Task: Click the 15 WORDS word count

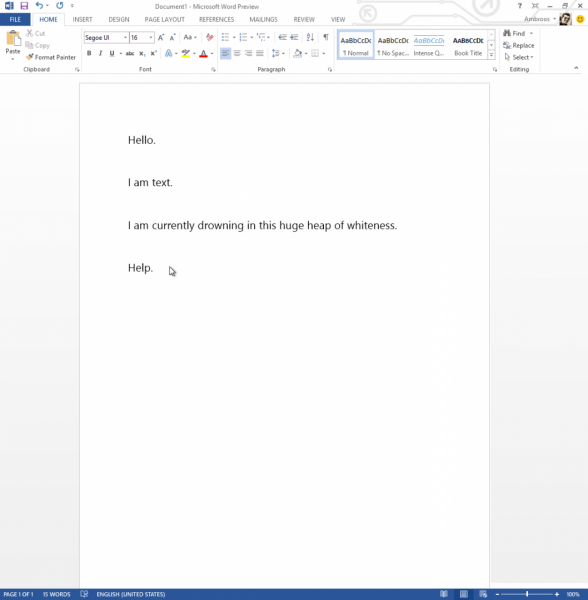Action: (56, 594)
